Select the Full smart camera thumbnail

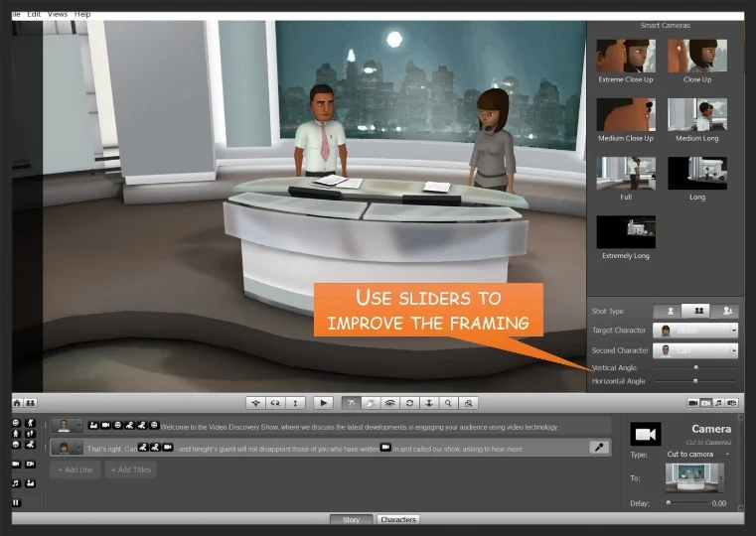click(x=626, y=173)
